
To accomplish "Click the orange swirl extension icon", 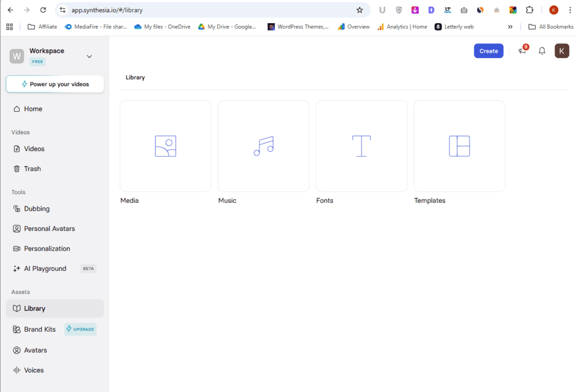I will click(480, 10).
